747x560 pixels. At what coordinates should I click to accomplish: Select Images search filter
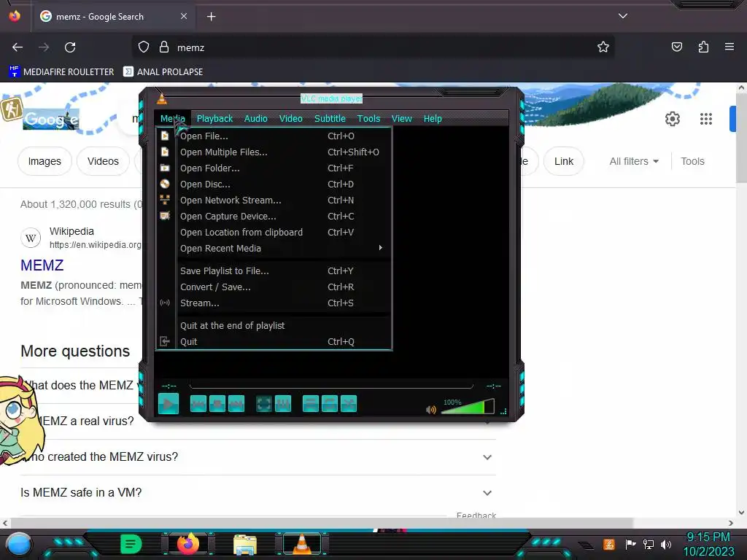44,161
